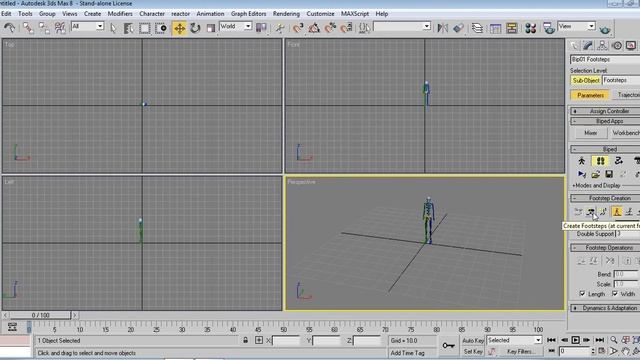Viewport: 640px width, 360px height.
Task: Switch to the Motion command panel tab
Action: pos(617,46)
